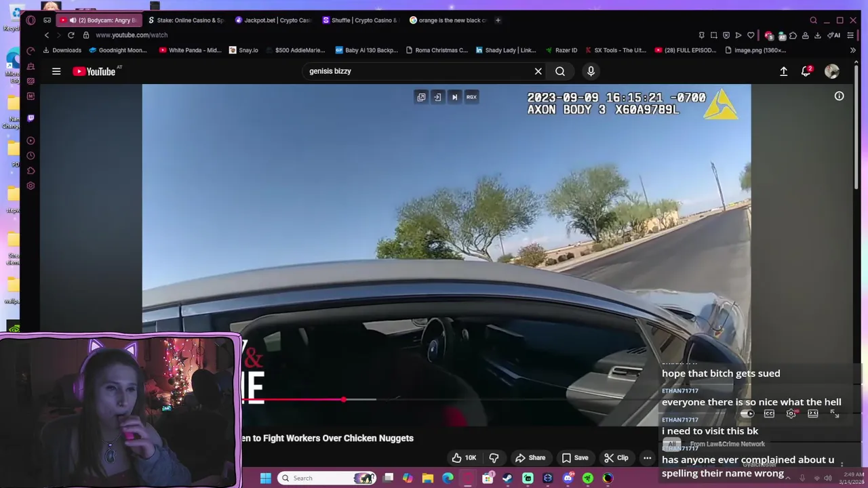
Task: Click the skip-next icon above the video
Action: point(454,97)
